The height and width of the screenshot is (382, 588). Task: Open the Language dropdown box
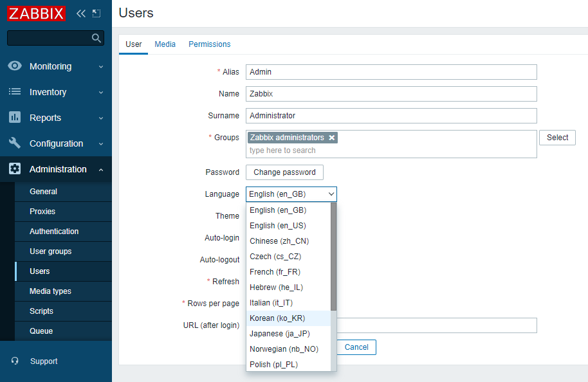pos(291,194)
